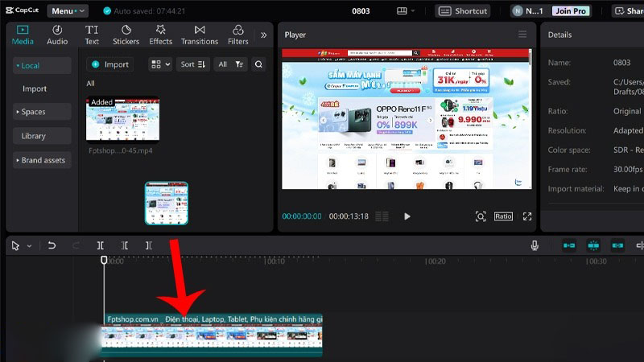Click the Ratio button
The height and width of the screenshot is (362, 644).
coord(503,216)
